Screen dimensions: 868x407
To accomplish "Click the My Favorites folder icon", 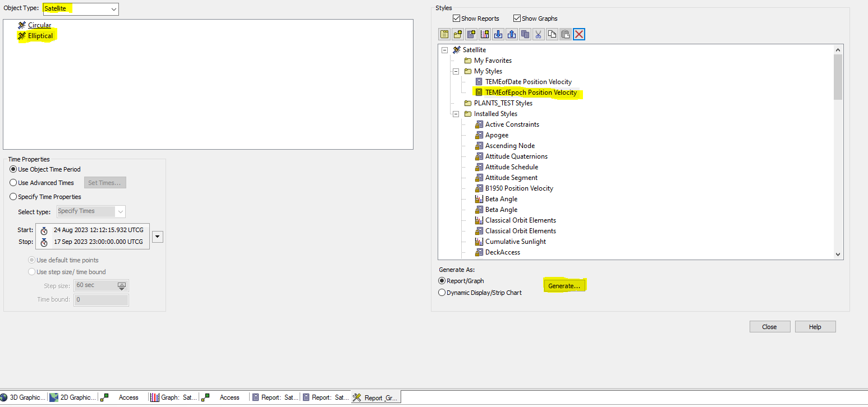I will (468, 61).
